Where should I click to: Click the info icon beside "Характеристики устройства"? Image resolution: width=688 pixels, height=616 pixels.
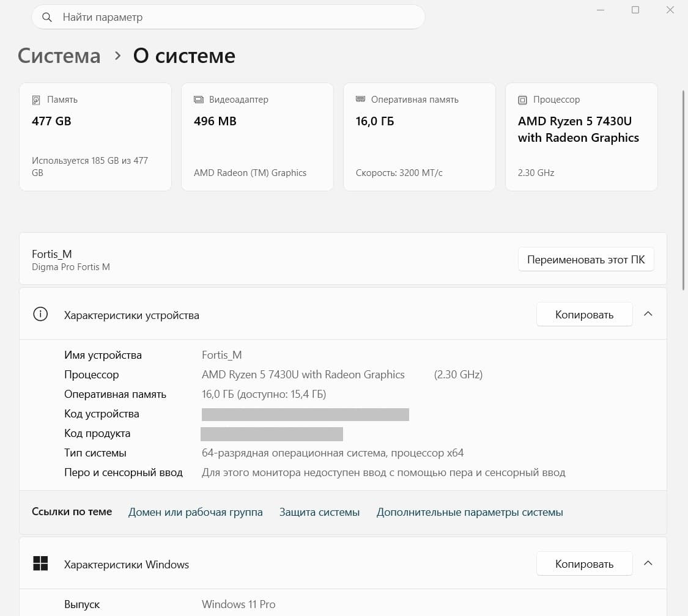pyautogui.click(x=40, y=314)
